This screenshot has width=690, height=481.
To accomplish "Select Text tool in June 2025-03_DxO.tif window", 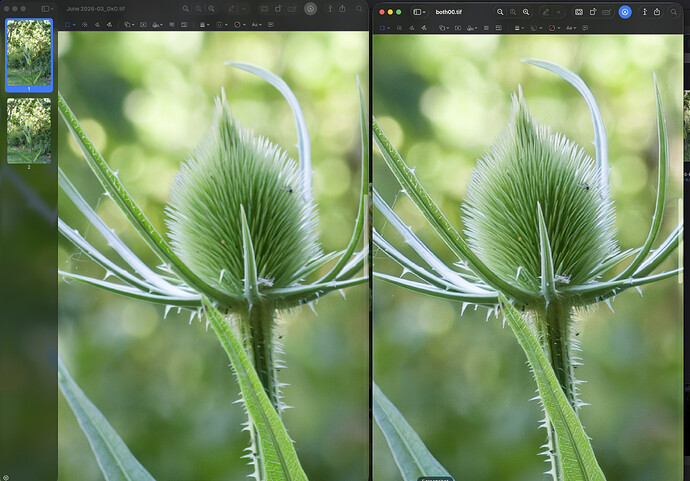I will 143,25.
